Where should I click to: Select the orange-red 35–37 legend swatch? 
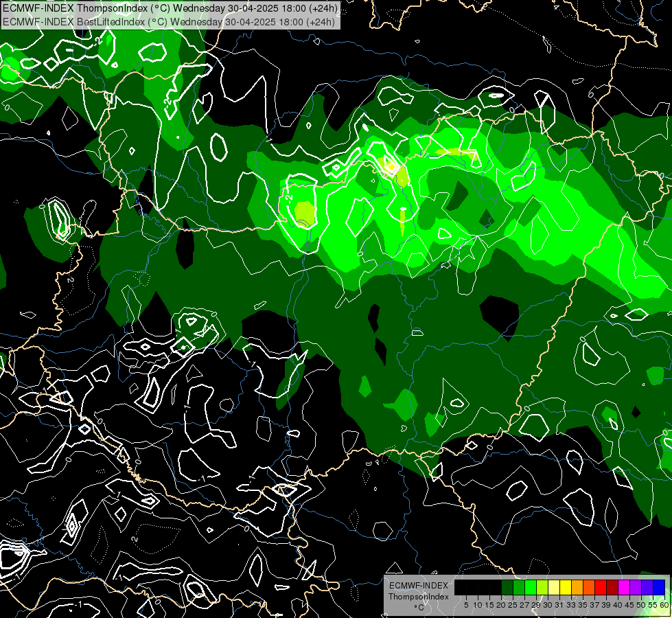pos(589,587)
